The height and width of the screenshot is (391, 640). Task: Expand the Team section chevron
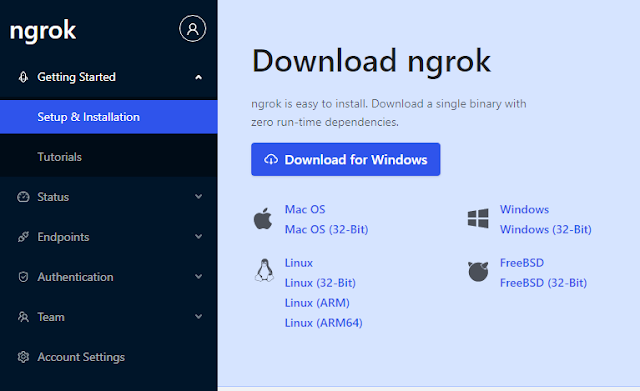(198, 317)
